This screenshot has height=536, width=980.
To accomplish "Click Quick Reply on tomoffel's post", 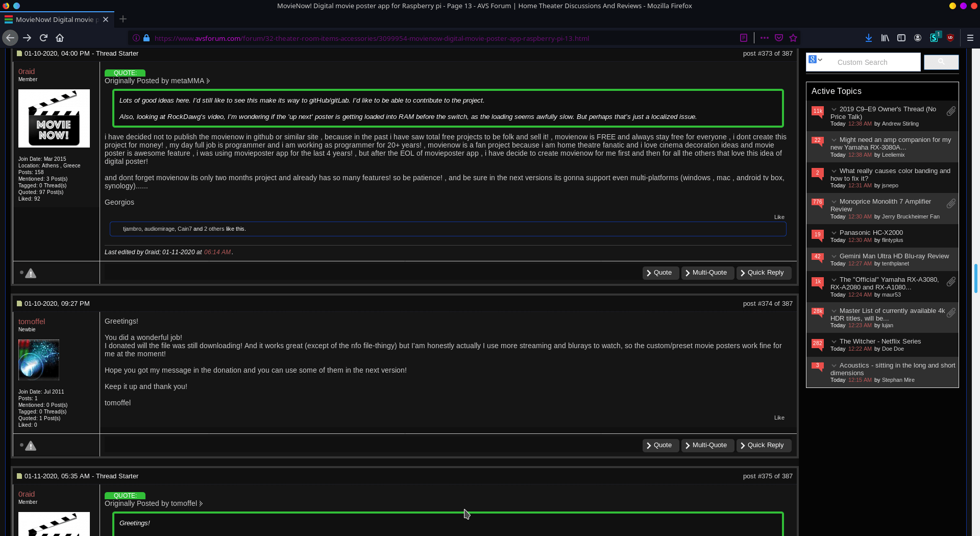I will tap(763, 445).
